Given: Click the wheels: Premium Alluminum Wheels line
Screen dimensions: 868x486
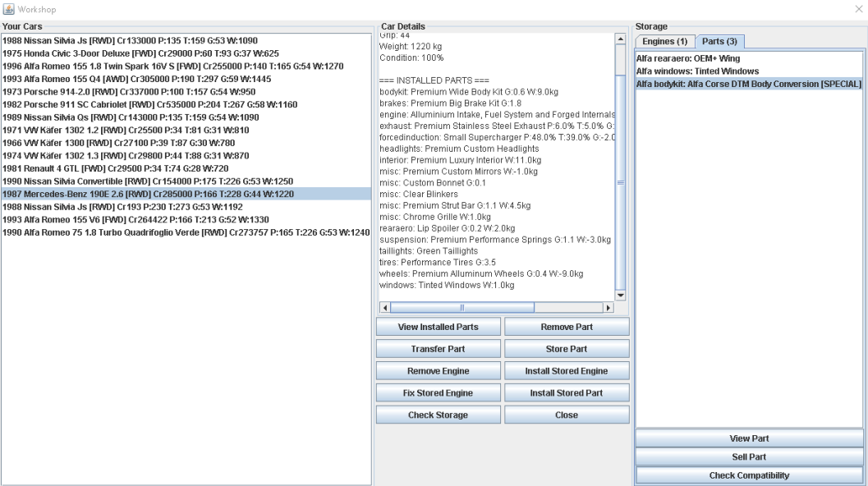Looking at the screenshot, I should (x=481, y=273).
